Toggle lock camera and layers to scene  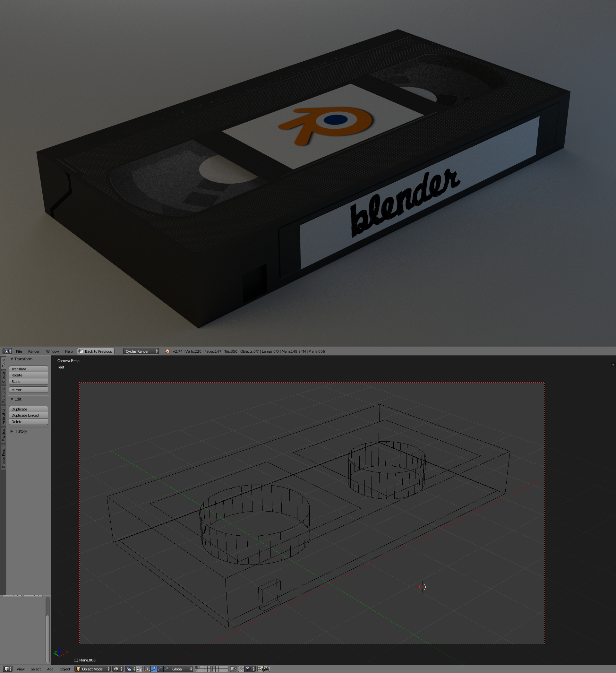point(233,669)
